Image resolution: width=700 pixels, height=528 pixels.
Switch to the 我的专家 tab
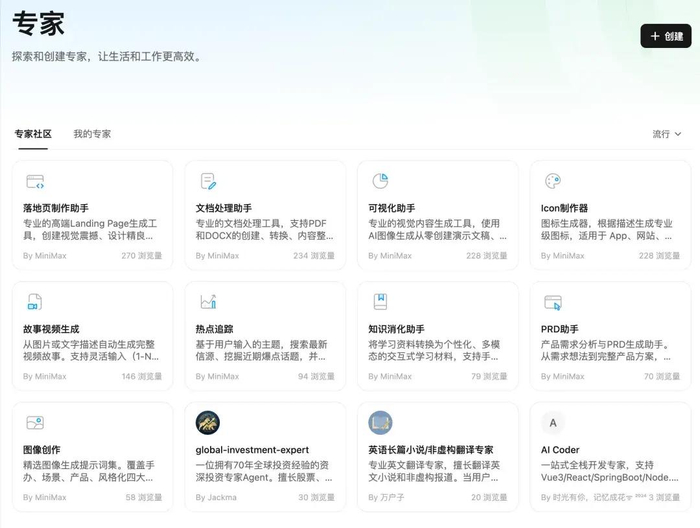coord(92,134)
